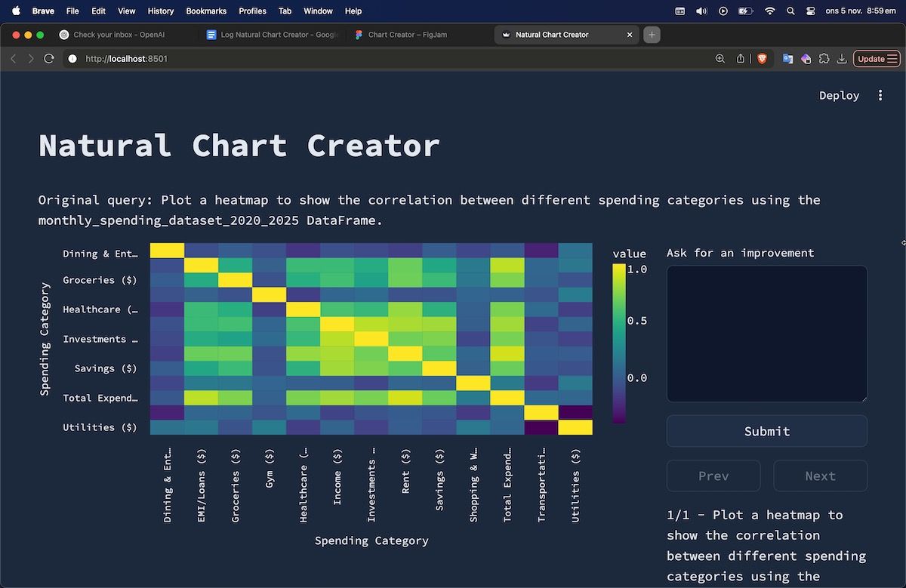Image resolution: width=906 pixels, height=588 pixels.
Task: Click the heatmap value color scale bar
Action: [619, 343]
